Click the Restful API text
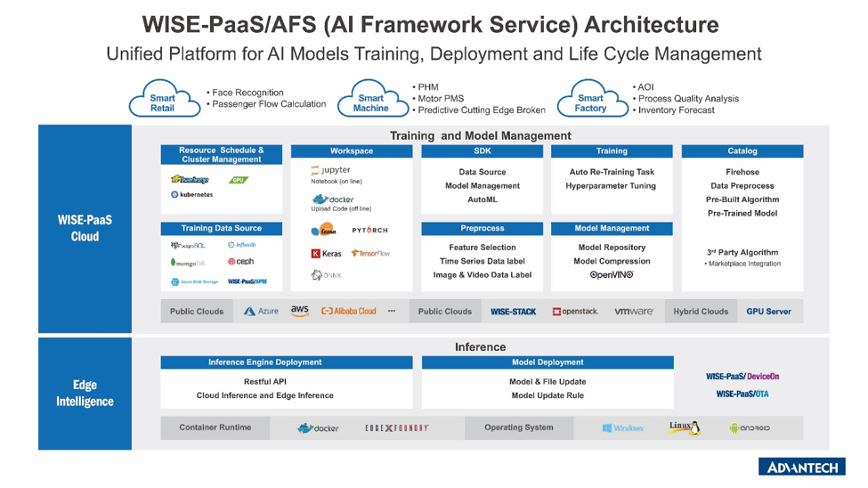This screenshot has height=488, width=868. click(x=265, y=382)
